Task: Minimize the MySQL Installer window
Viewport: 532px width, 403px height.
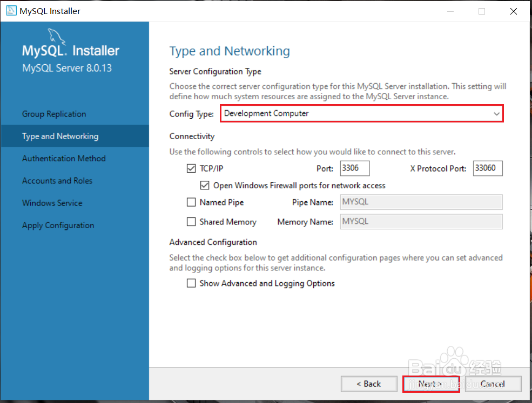Action: click(450, 11)
